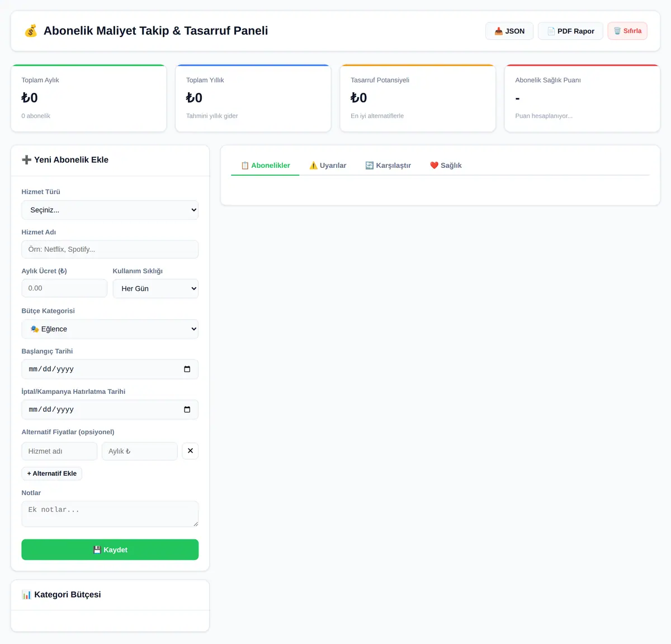Click the Toplam Yıllık summary card
This screenshot has height=644, width=671.
253,98
